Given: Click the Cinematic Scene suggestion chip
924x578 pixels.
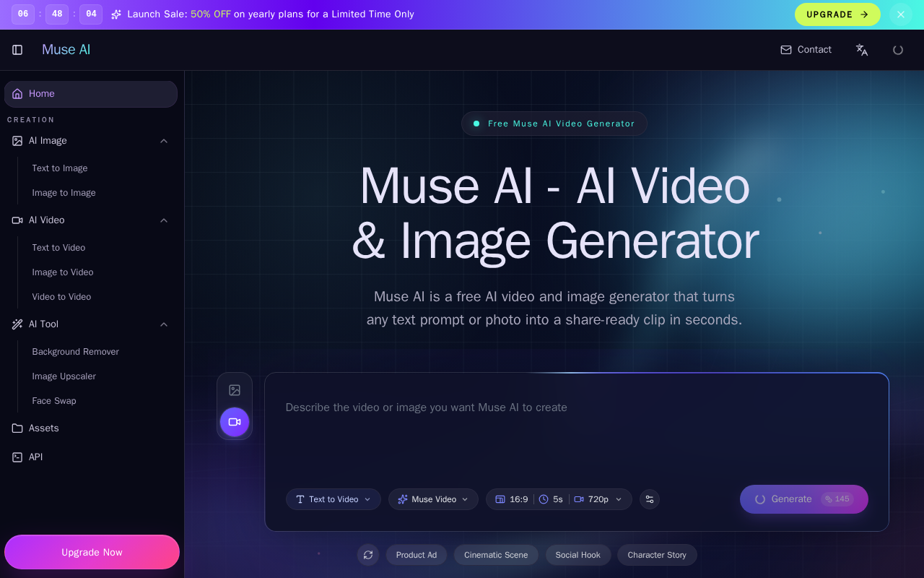Looking at the screenshot, I should pyautogui.click(x=496, y=555).
